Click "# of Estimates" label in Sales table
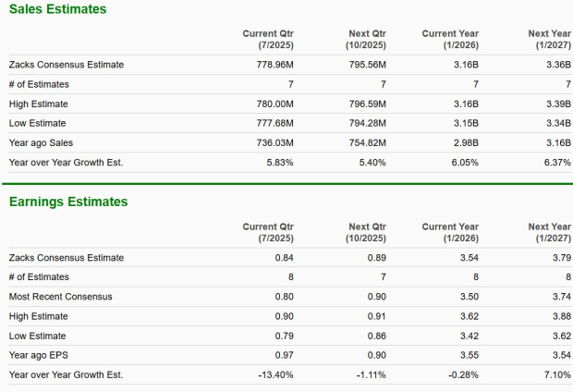 39,84
